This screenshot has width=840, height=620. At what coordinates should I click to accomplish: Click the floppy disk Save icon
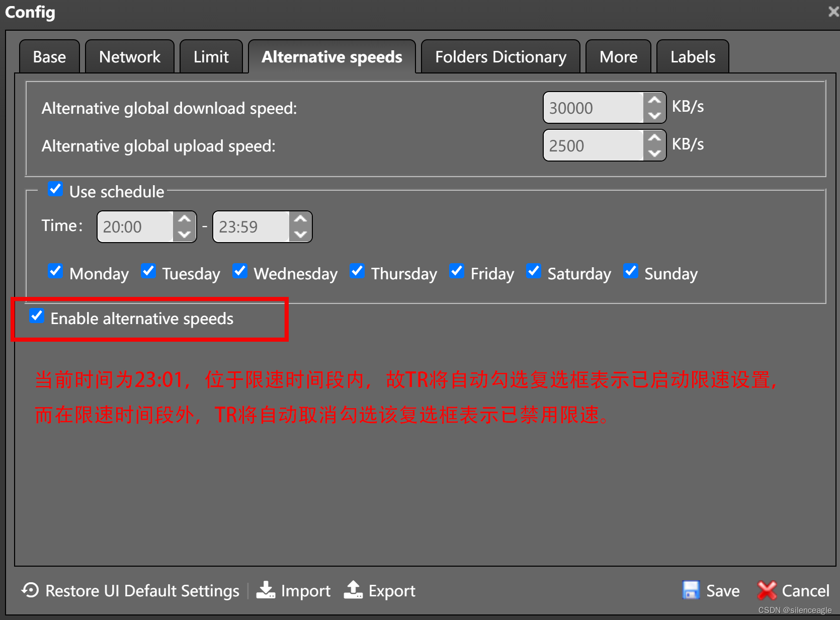[692, 590]
